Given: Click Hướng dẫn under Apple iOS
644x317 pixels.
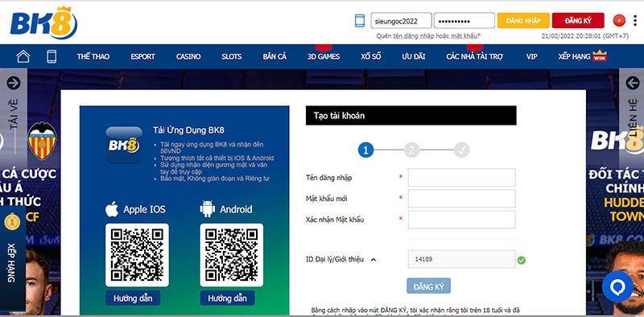Looking at the screenshot, I should (133, 298).
